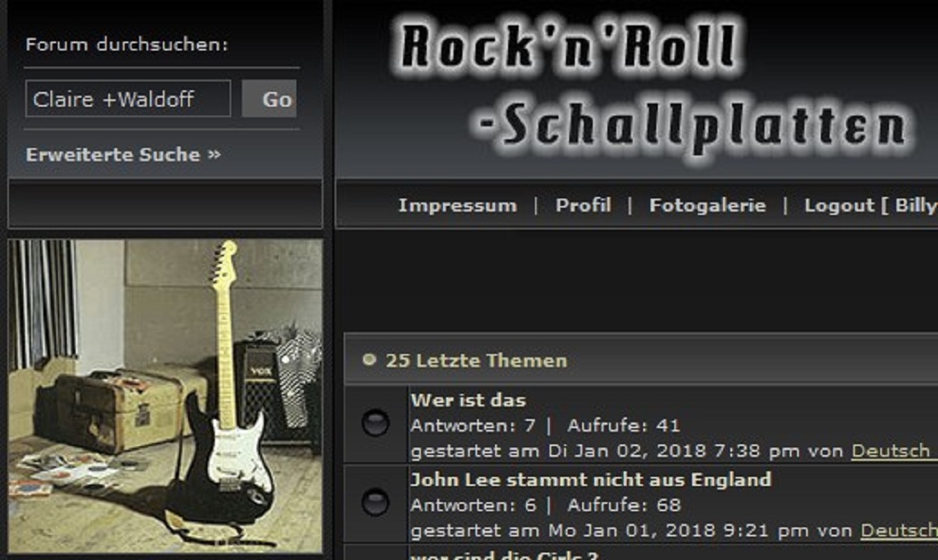This screenshot has height=560, width=938.
Task: Open the topic 'John Lee stammt nicht aus England'
Action: click(591, 479)
